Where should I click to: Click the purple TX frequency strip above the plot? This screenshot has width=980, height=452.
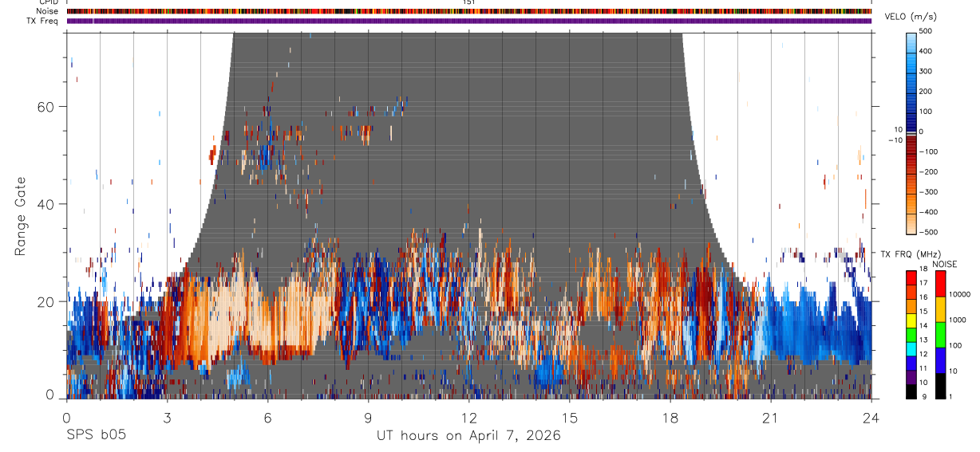point(469,21)
